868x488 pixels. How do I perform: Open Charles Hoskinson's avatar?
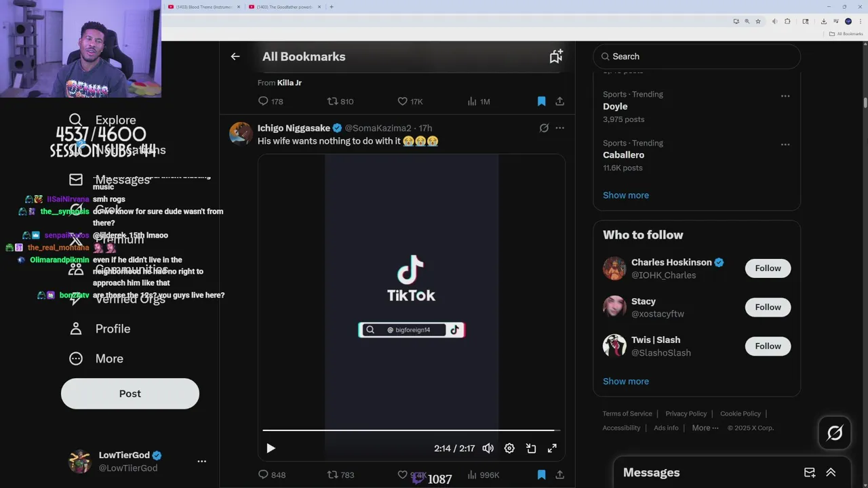(x=614, y=268)
